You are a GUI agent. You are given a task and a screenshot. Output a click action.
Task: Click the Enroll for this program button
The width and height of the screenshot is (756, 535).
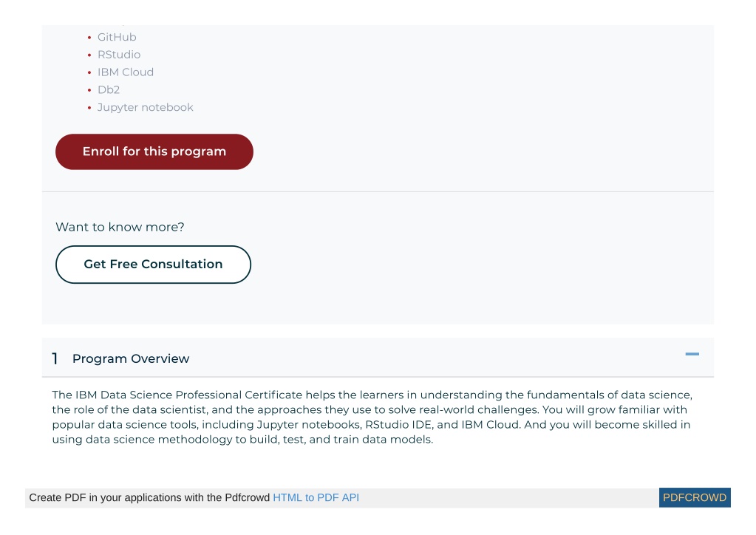click(154, 151)
